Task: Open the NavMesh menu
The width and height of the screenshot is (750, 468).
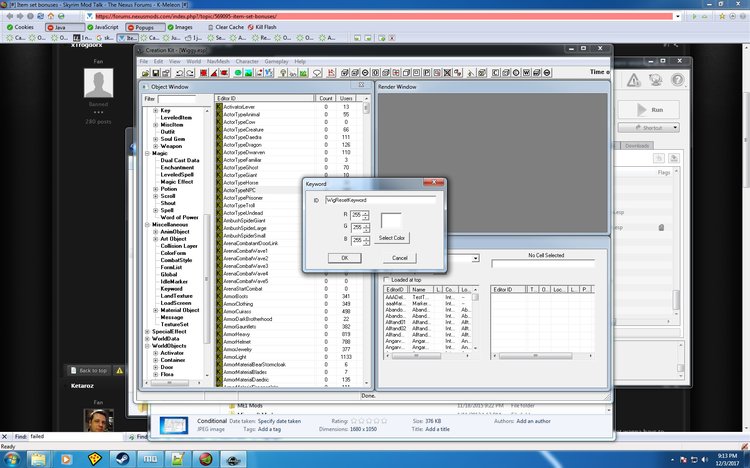Action: click(x=216, y=61)
